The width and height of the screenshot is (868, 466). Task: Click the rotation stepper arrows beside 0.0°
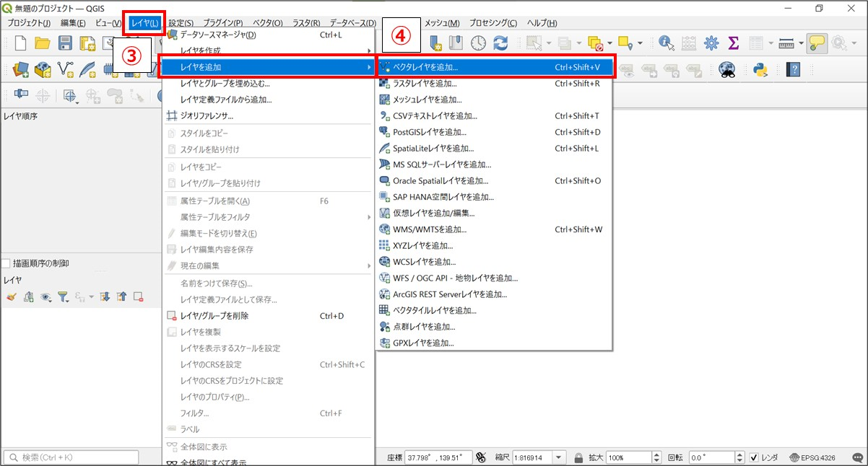[739, 457]
